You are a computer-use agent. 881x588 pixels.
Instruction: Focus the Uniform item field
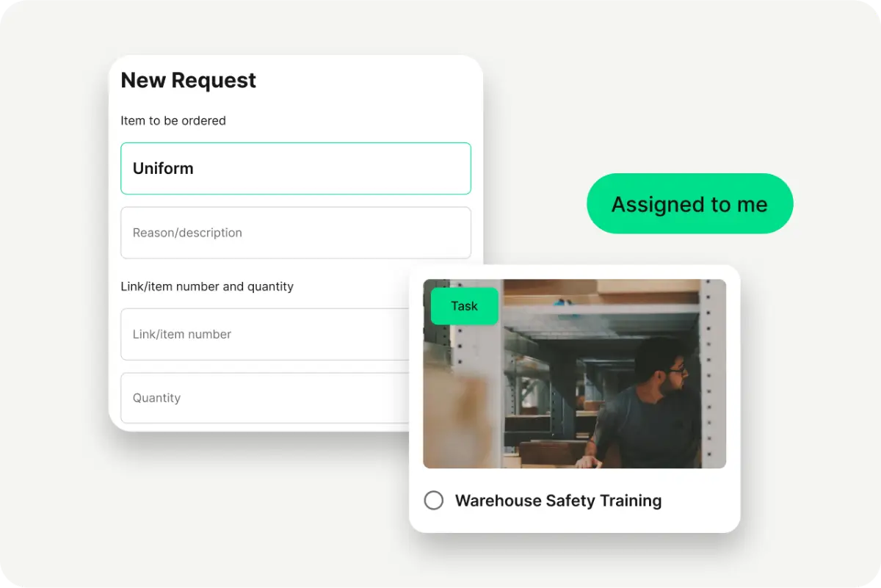[296, 168]
